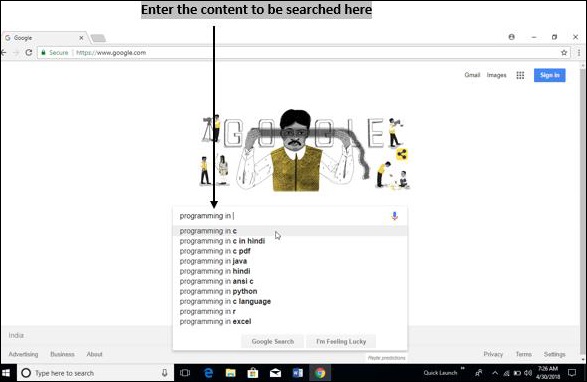Click the Sign in button
Screen dimensions: 587x382
[550, 75]
